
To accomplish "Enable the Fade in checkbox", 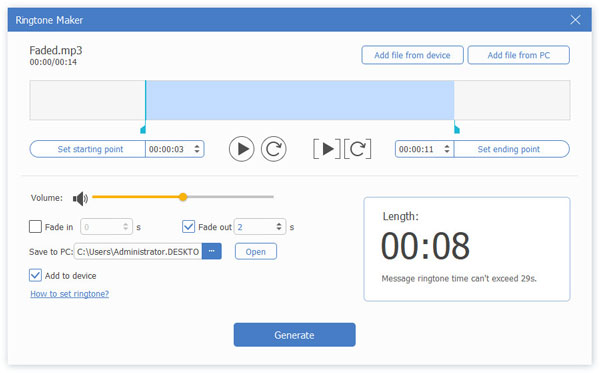I will point(35,226).
